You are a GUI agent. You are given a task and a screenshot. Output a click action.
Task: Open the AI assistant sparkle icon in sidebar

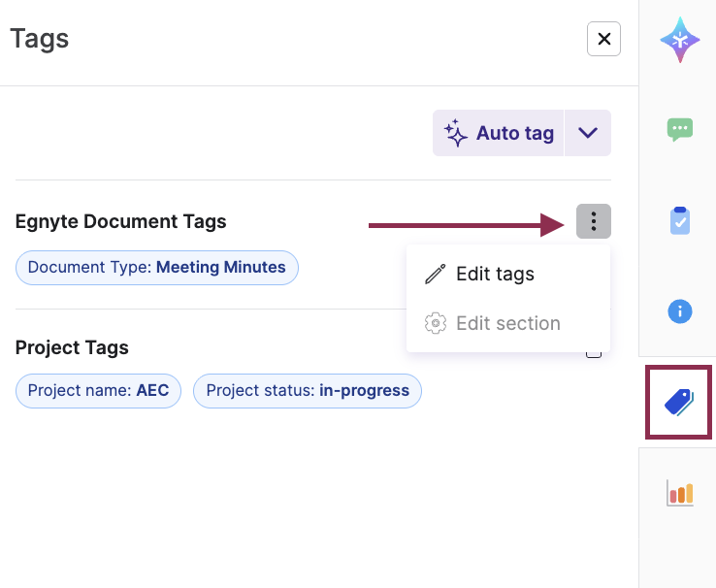tap(680, 40)
